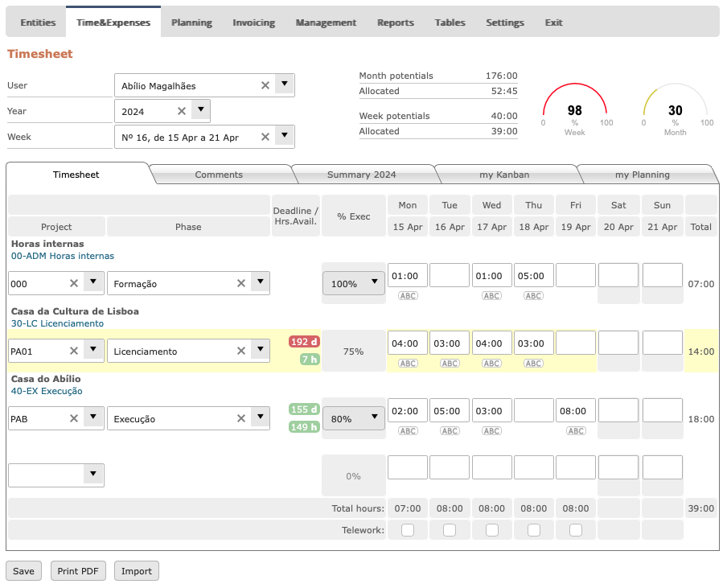Image resolution: width=727 pixels, height=588 pixels.
Task: Open the empty new project dropdown
Action: tap(56, 475)
